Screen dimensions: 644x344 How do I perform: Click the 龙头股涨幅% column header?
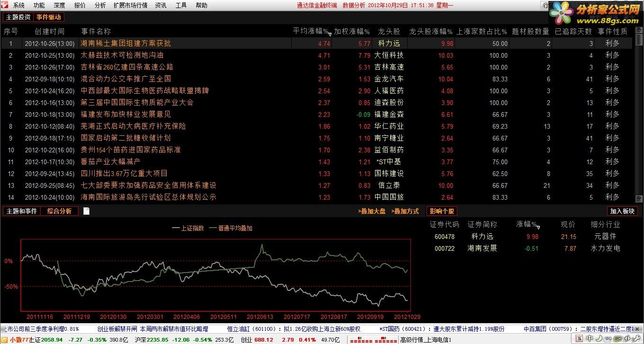431,31
